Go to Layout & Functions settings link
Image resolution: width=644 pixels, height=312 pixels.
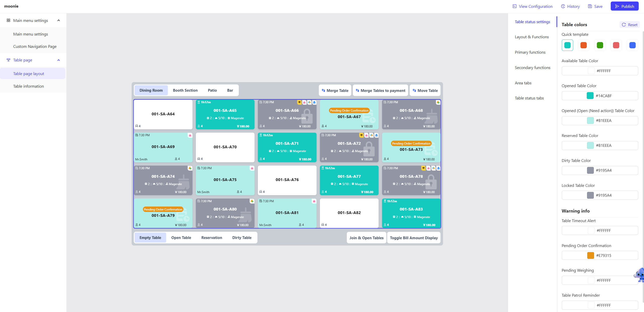[x=532, y=37]
